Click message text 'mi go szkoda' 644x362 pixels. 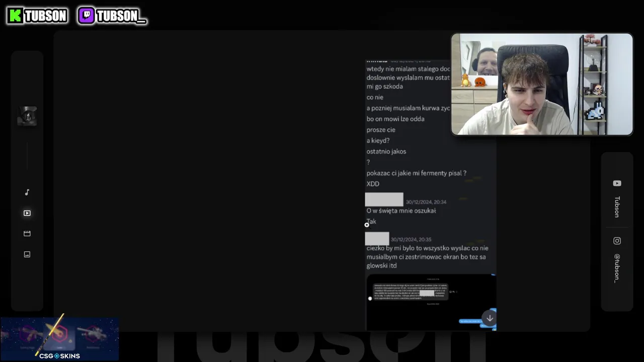point(385,86)
